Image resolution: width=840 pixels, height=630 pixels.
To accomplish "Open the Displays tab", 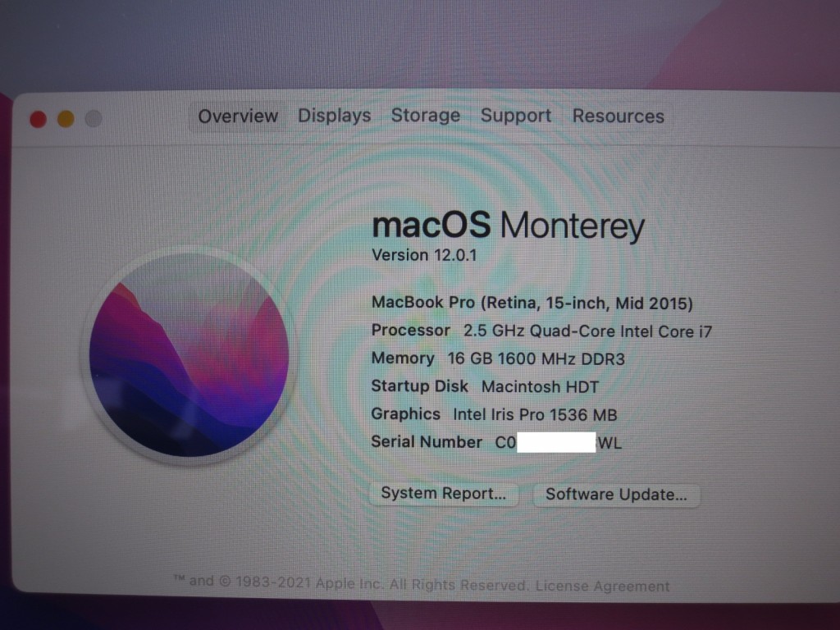I will click(335, 116).
